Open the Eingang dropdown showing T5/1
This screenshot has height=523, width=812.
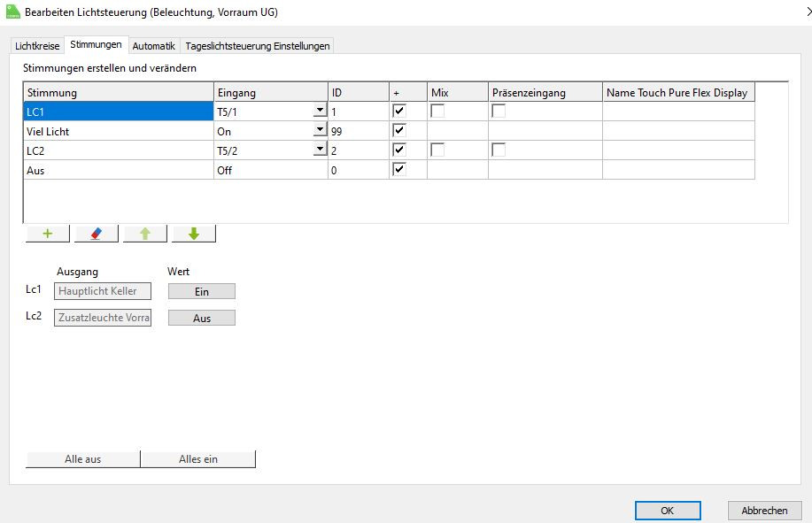tap(319, 112)
